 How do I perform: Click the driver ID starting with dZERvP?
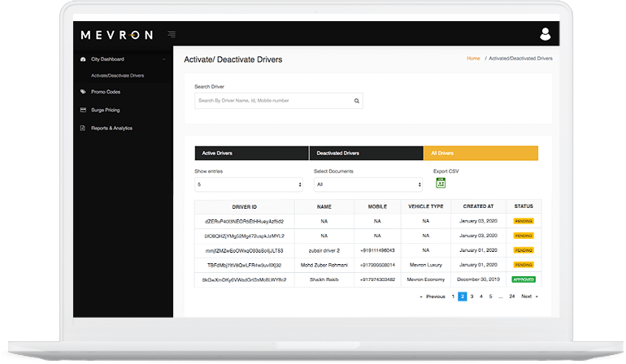point(245,221)
